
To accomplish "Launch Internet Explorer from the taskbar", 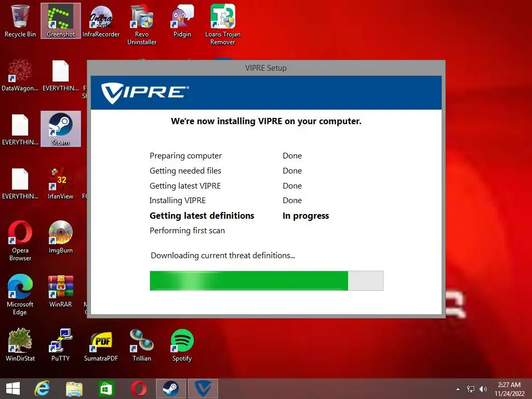I will tap(42, 389).
